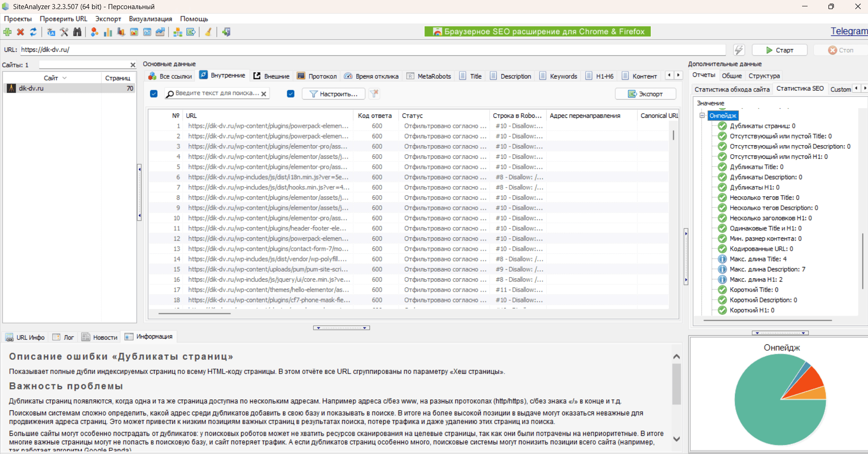
Task: Clear the sites filter field with X
Action: [133, 65]
